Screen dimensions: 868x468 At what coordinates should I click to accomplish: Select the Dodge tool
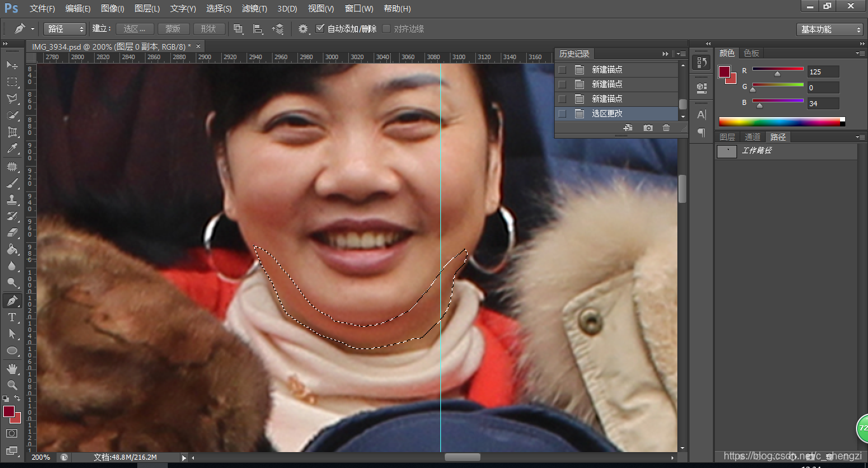tap(12, 283)
